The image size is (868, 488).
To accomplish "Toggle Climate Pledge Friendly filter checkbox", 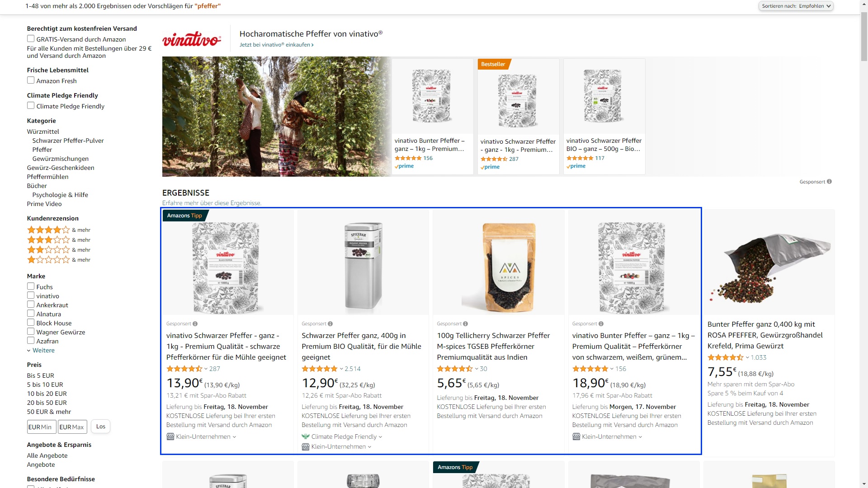I will click(31, 105).
